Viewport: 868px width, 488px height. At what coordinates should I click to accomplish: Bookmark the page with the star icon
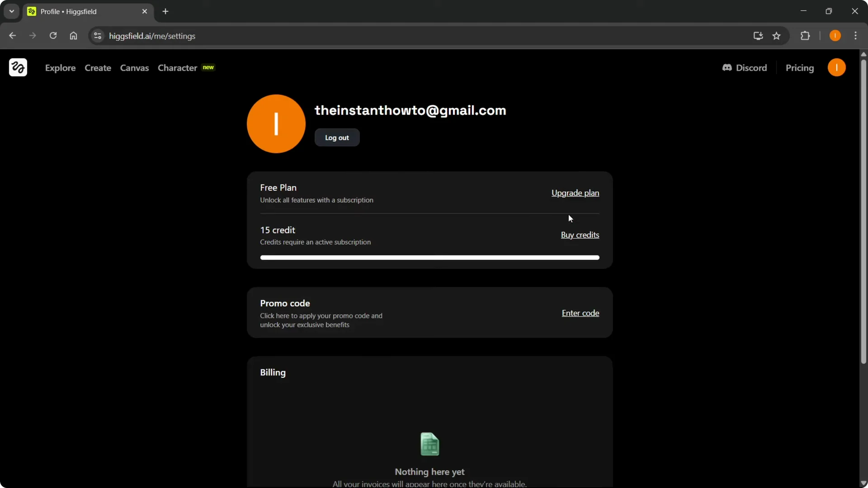(x=778, y=36)
